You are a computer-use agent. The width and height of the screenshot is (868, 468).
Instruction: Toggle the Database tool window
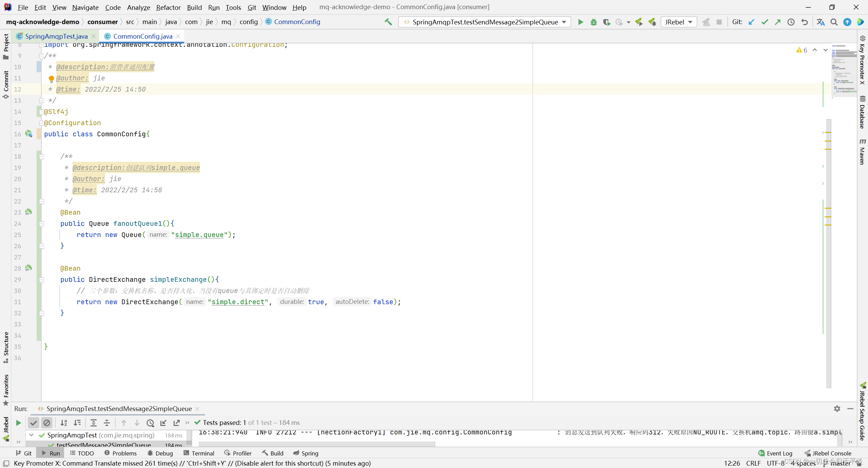click(x=862, y=113)
